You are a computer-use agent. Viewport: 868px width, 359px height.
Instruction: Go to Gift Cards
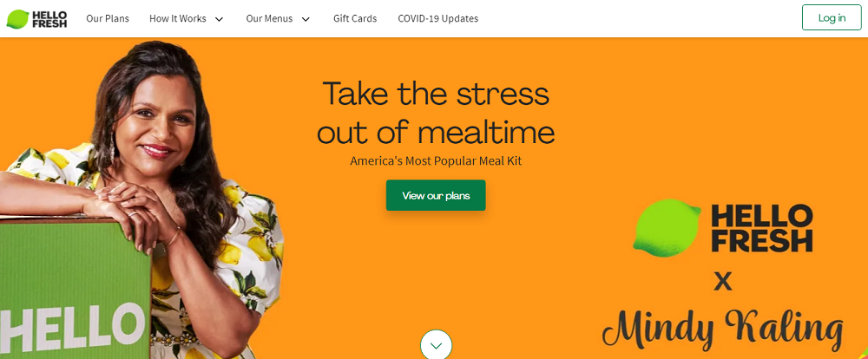click(x=355, y=18)
